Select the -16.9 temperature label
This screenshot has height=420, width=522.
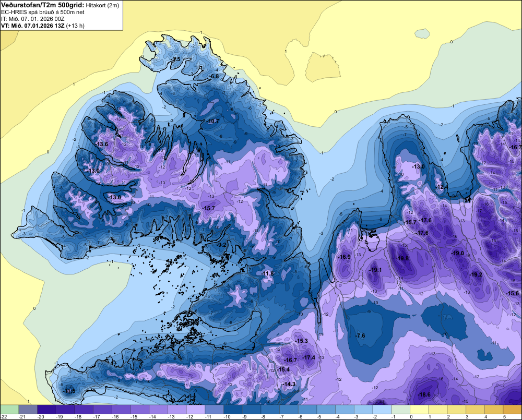click(344, 257)
